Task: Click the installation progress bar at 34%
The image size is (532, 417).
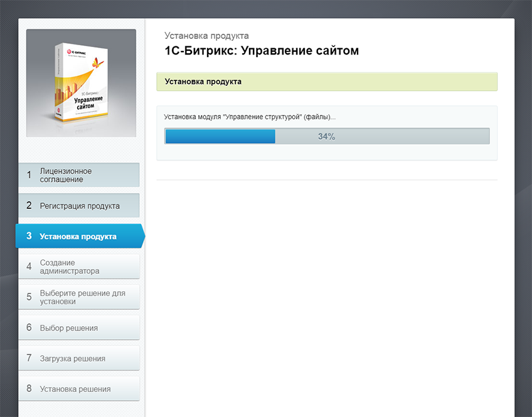Action: point(327,136)
